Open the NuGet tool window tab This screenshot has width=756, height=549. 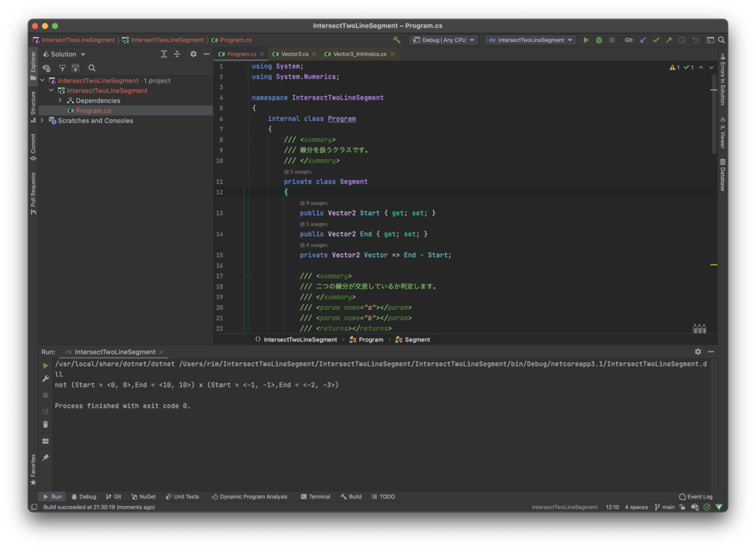[143, 497]
